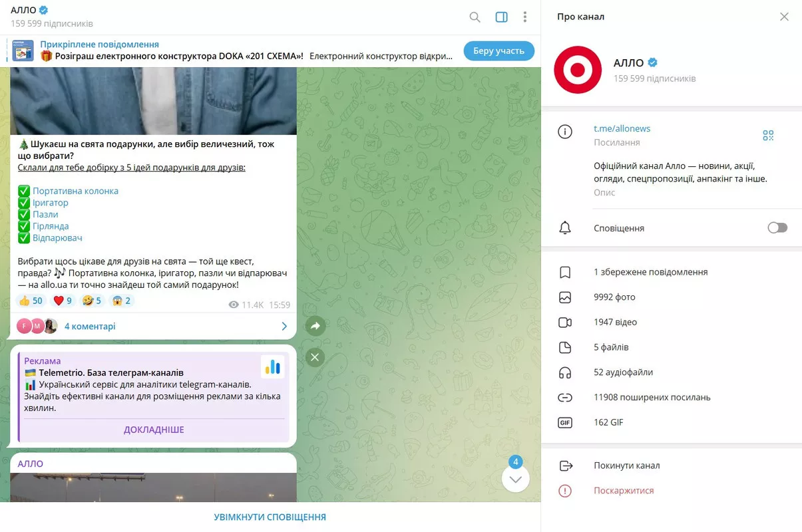Open search in the АЛЛО channel
The image size is (802, 532).
pyautogui.click(x=475, y=17)
